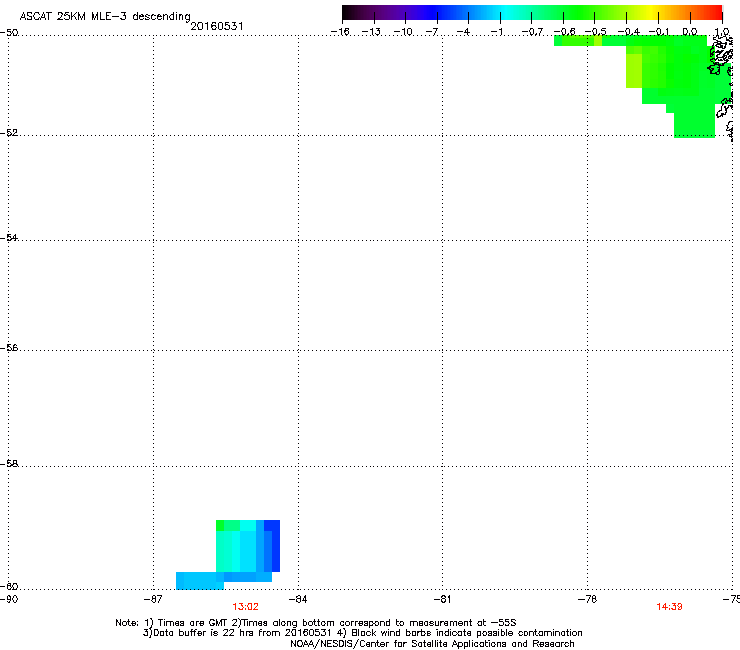Screen dimensions: 740x650
Task: Click the date label 20160531
Action: click(x=217, y=26)
